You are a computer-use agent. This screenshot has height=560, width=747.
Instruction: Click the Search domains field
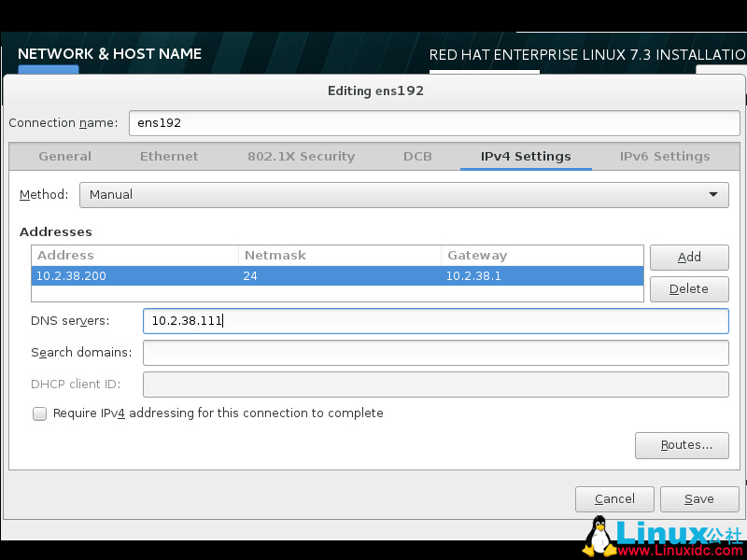click(435, 353)
